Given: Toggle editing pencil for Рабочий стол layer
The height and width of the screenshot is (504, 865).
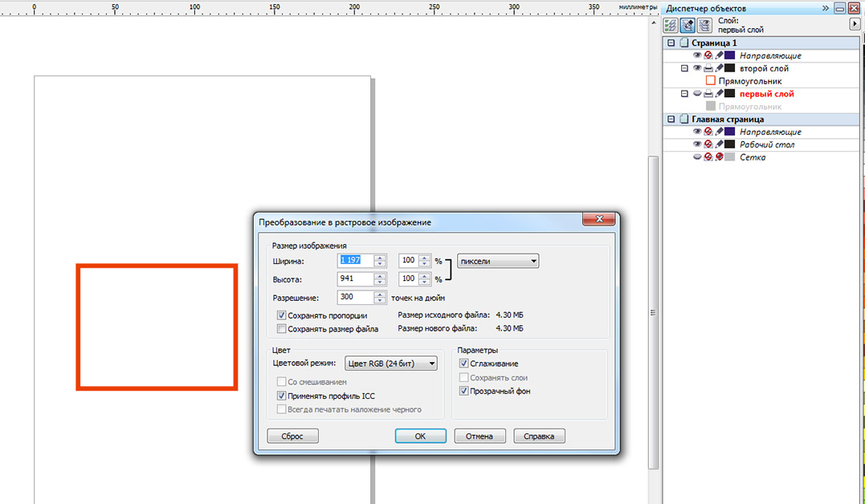Looking at the screenshot, I should 719,144.
